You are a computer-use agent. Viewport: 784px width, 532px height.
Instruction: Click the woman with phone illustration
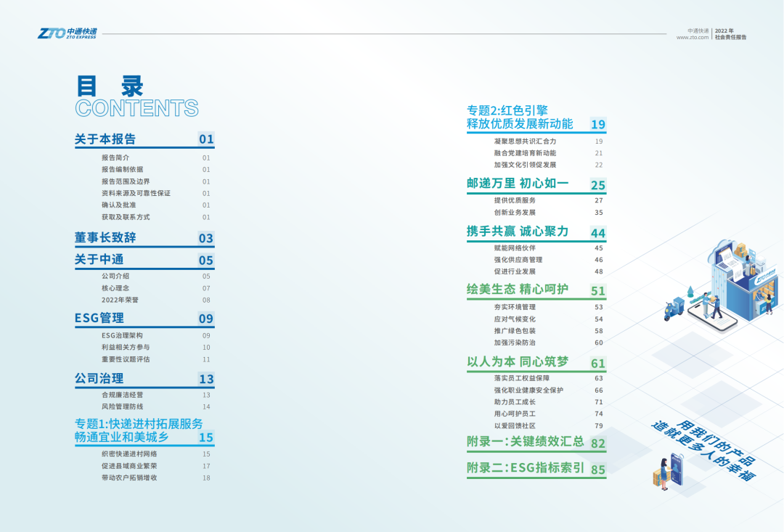point(669,472)
